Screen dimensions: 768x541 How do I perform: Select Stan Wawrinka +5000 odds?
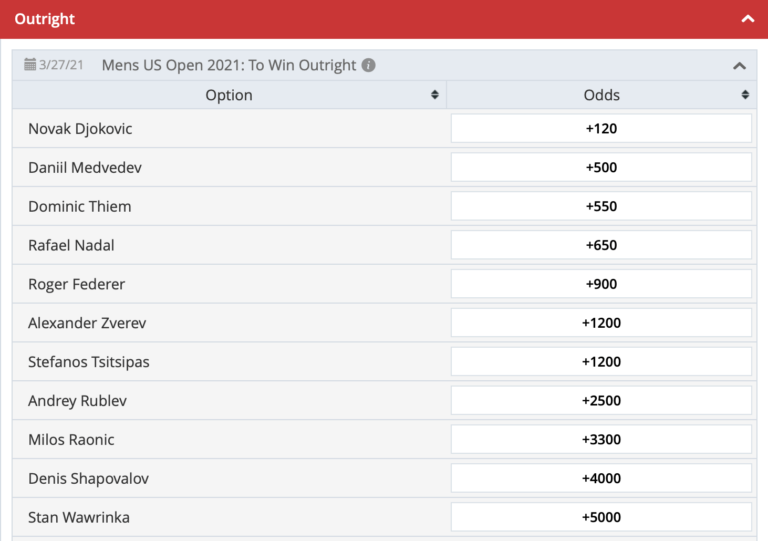click(601, 517)
